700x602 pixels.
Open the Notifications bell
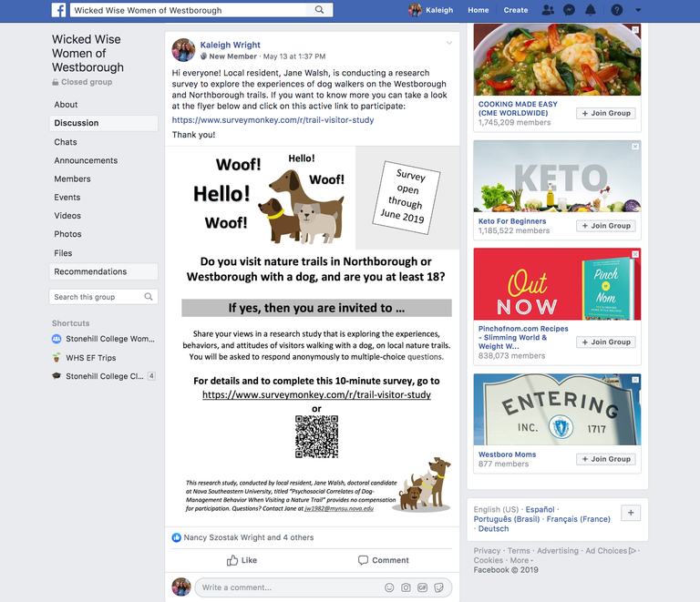[x=591, y=10]
